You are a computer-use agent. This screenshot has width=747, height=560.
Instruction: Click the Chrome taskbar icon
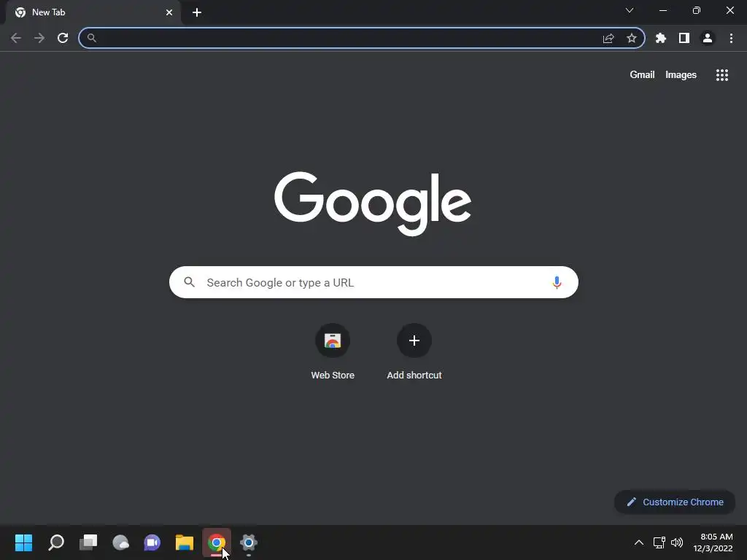(x=217, y=542)
